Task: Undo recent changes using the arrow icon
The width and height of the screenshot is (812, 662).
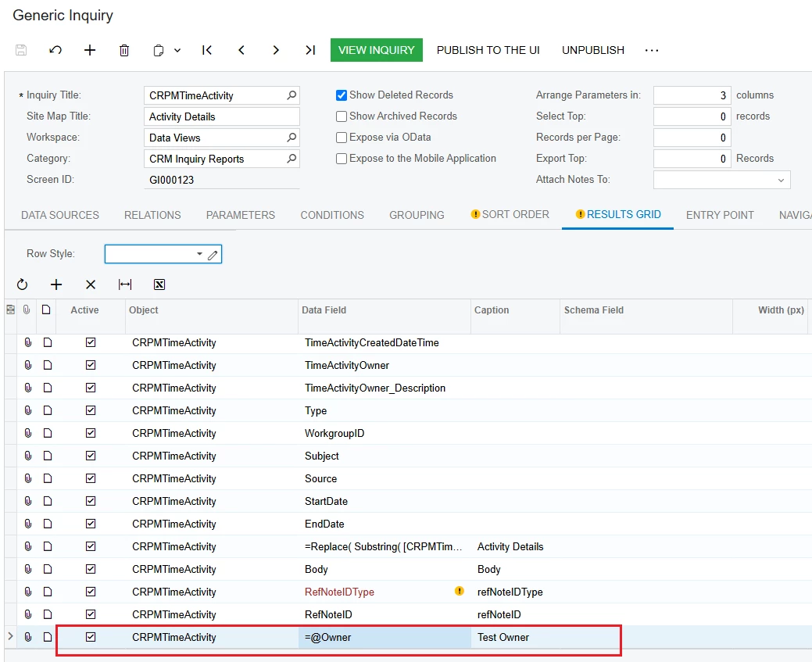Action: pos(55,49)
